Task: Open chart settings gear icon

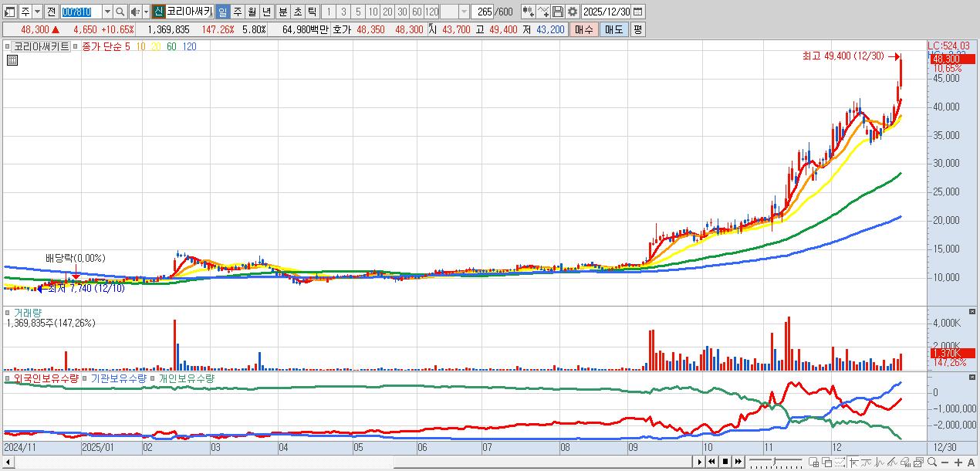Action: coord(573,12)
